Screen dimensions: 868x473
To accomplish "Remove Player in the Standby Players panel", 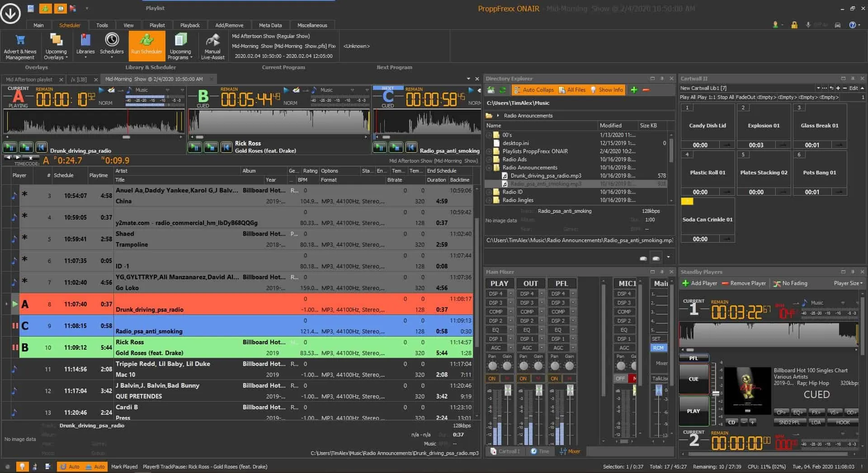I will (x=744, y=283).
